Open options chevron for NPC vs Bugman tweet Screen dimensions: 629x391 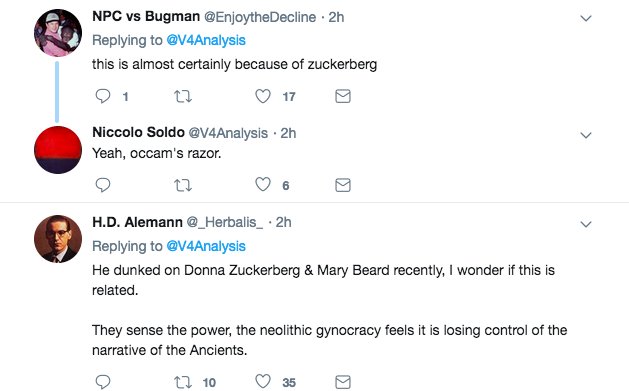pyautogui.click(x=586, y=18)
